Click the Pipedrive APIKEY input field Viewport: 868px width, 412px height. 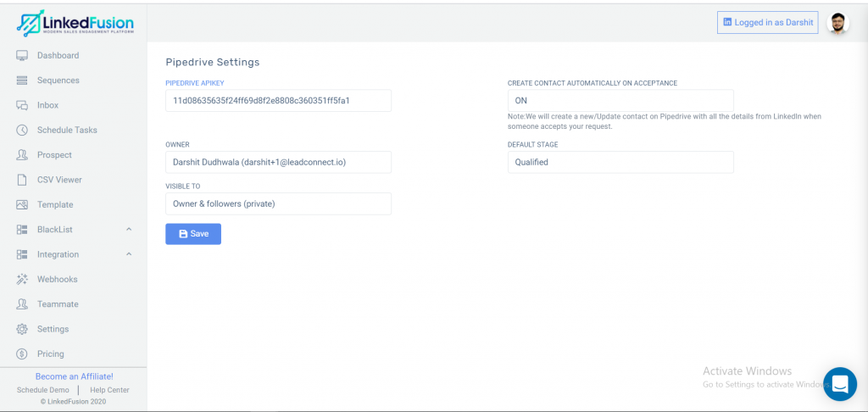pyautogui.click(x=278, y=101)
